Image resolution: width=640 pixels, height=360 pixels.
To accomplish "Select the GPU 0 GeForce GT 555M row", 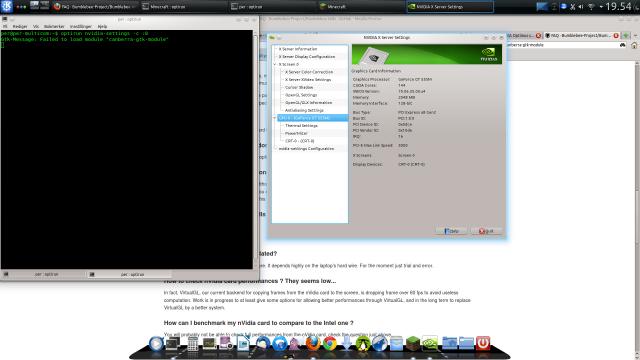I will point(313,118).
